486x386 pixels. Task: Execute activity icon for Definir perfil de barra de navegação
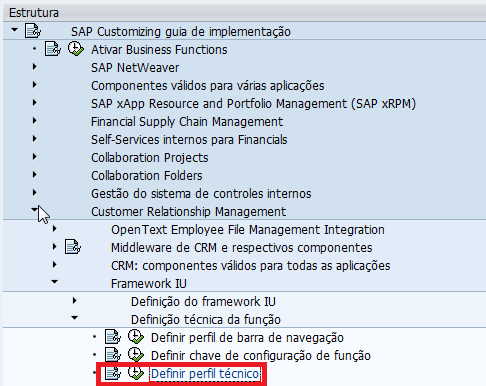click(136, 337)
